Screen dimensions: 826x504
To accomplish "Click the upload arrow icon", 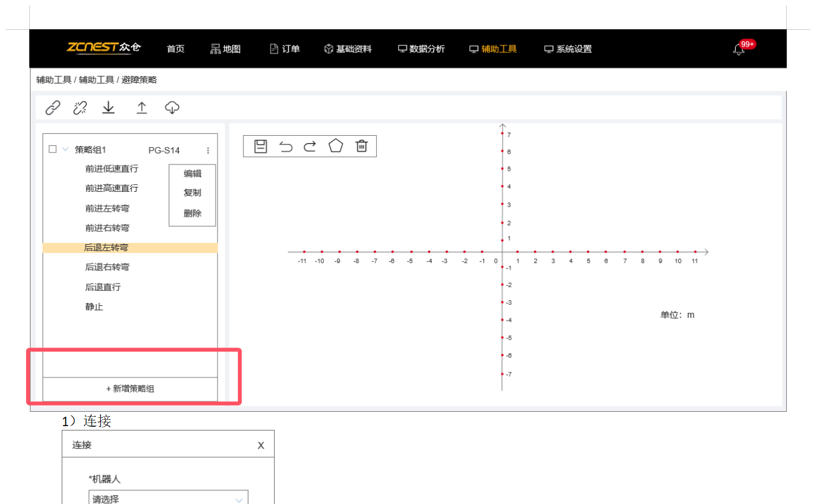I will pos(142,108).
